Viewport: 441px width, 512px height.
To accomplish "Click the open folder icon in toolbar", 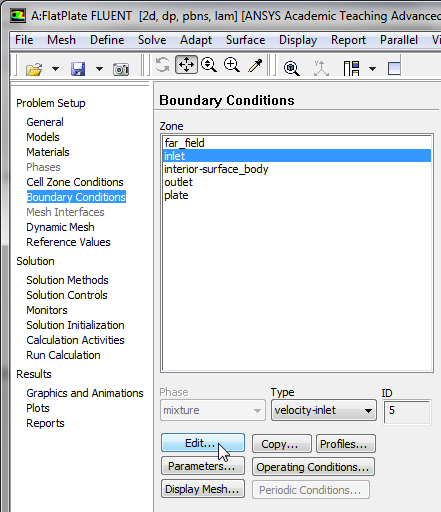I will [x=34, y=69].
